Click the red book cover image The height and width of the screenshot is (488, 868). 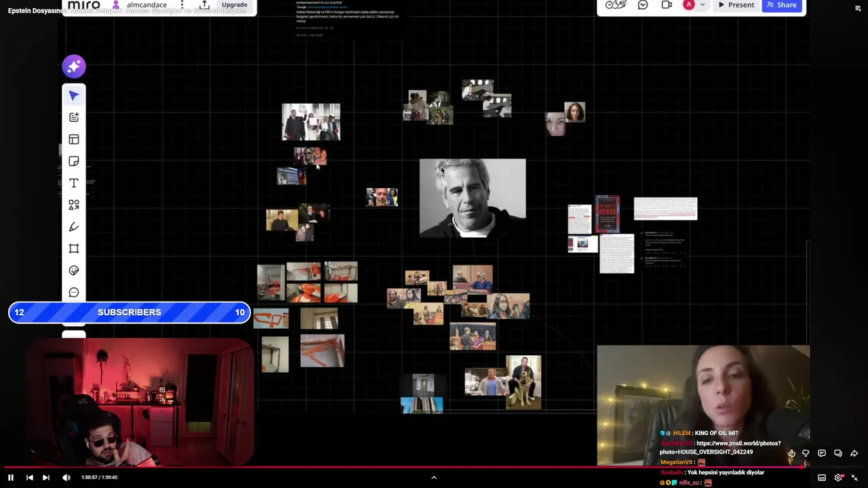[608, 214]
